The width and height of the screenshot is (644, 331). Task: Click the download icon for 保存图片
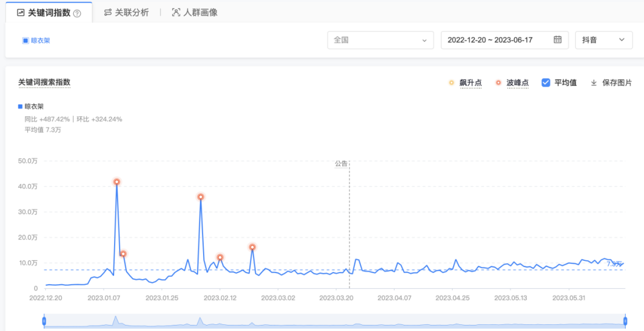[593, 83]
